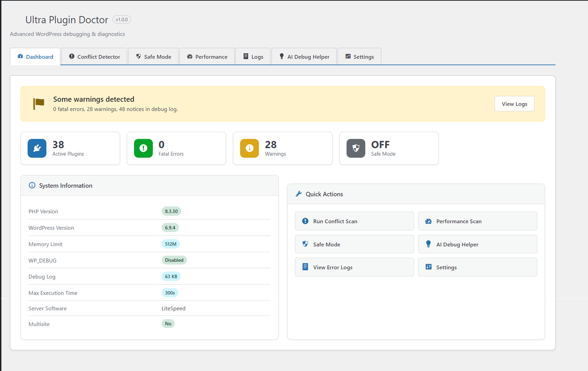Click the yellow info icon on Warnings card
Image resolution: width=588 pixels, height=371 pixels.
pyautogui.click(x=249, y=148)
